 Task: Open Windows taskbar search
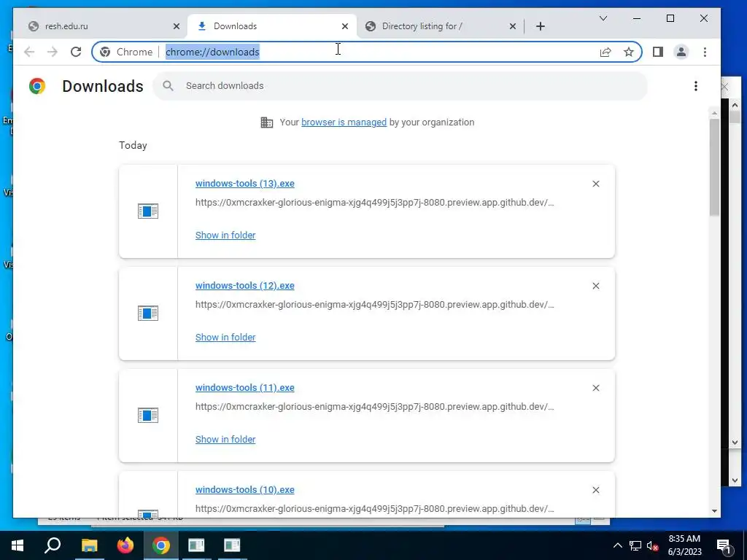pyautogui.click(x=53, y=545)
